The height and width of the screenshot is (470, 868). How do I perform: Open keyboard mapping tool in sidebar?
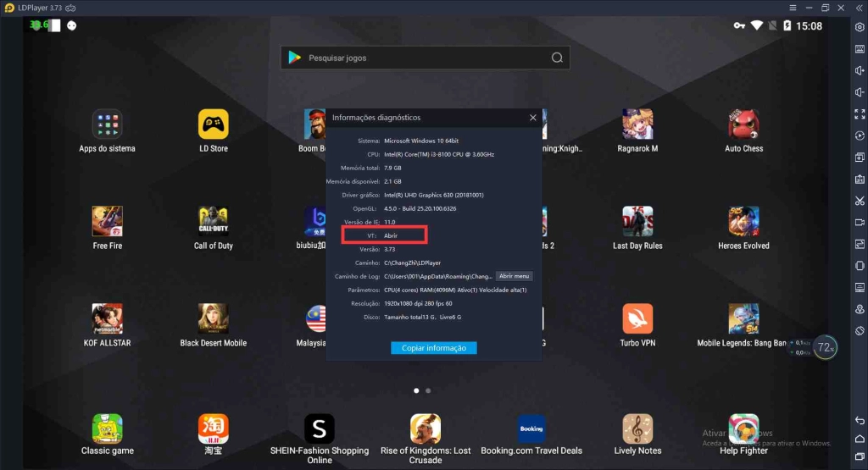(859, 48)
